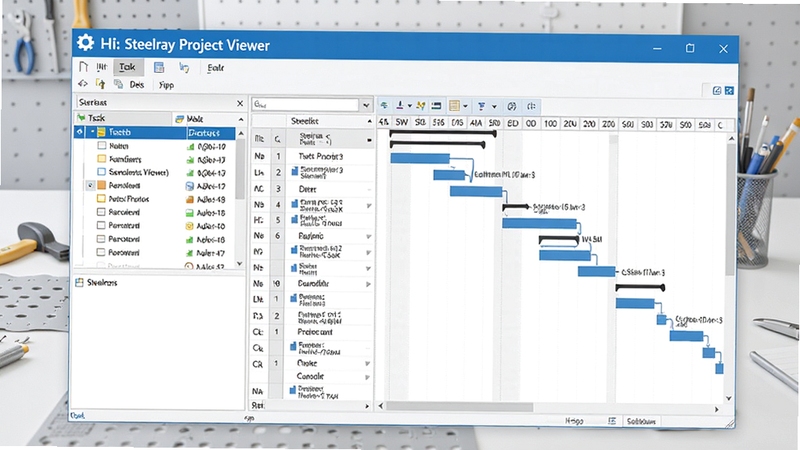This screenshot has height=450, width=800.
Task: Open the Des item on the second toolbar row
Action: (x=137, y=84)
